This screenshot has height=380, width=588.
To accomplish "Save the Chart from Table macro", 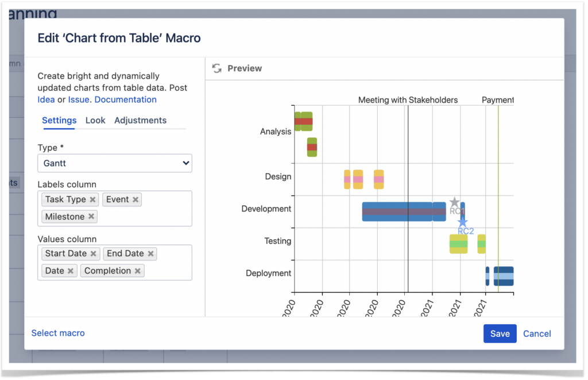I will click(500, 333).
